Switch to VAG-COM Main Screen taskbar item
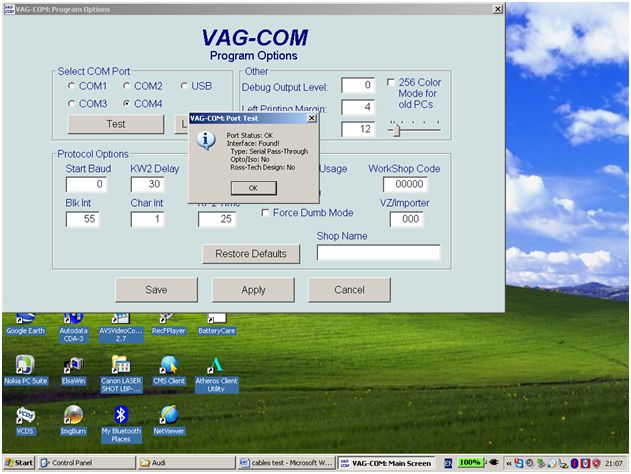 386,463
